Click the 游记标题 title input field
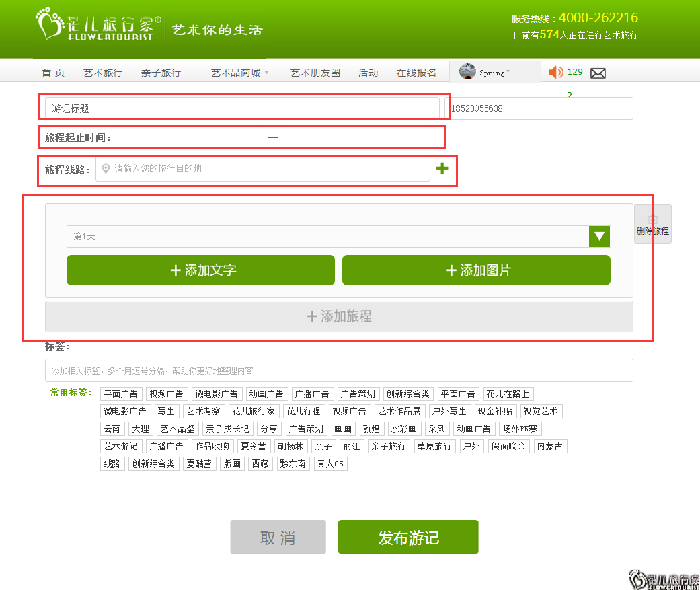 click(x=242, y=108)
